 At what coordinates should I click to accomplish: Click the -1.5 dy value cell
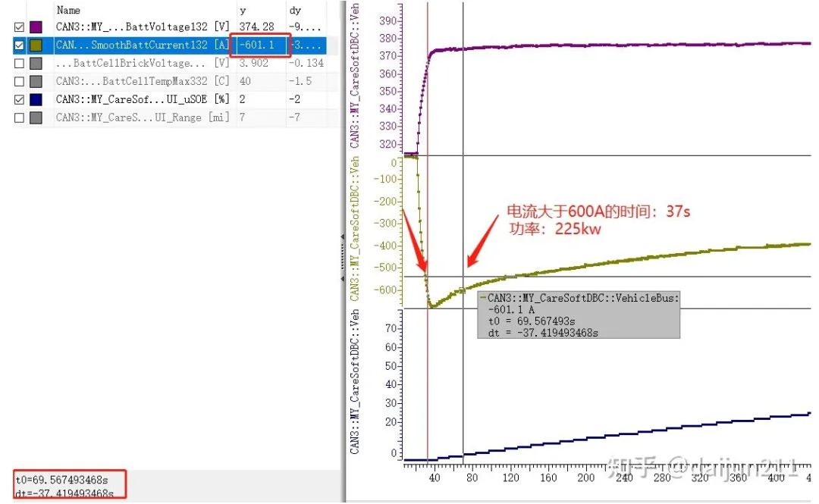(x=301, y=82)
